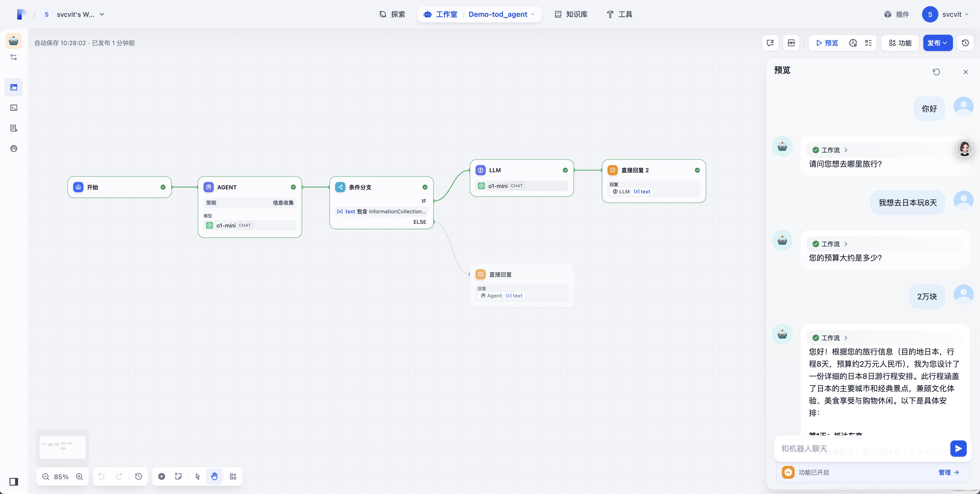Viewport: 980px width, 494px height.
Task: Toggle hand pan mode in toolbar
Action: point(214,476)
